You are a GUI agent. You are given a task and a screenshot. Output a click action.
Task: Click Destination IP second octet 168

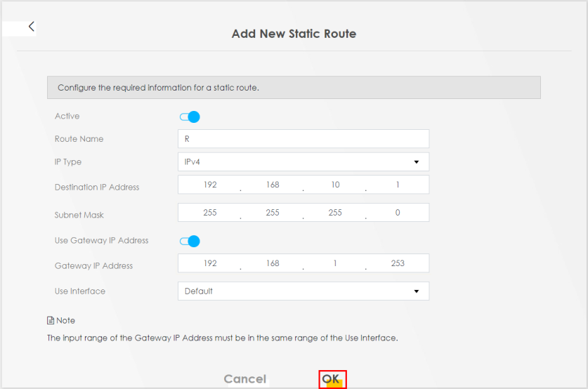click(273, 185)
